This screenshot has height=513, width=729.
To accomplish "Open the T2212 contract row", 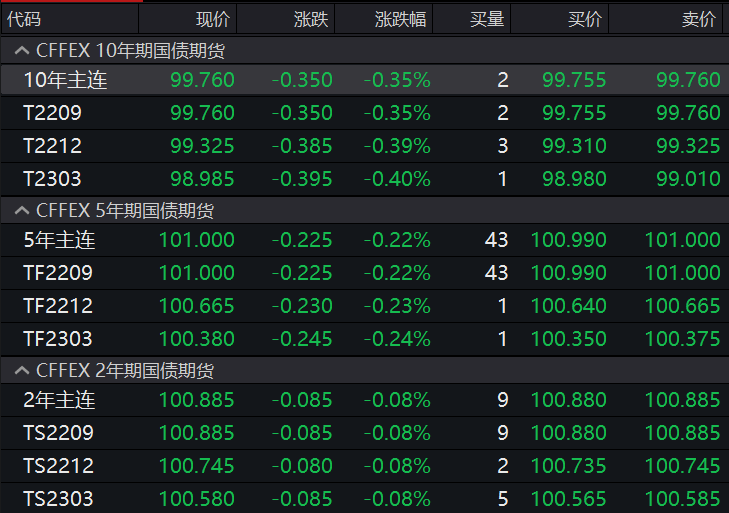I will point(52,146).
